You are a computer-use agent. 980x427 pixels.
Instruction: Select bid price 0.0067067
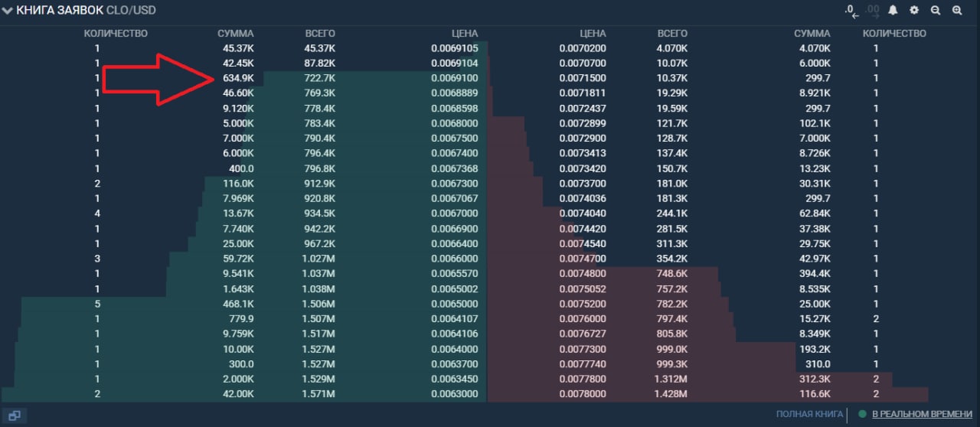[x=454, y=199]
